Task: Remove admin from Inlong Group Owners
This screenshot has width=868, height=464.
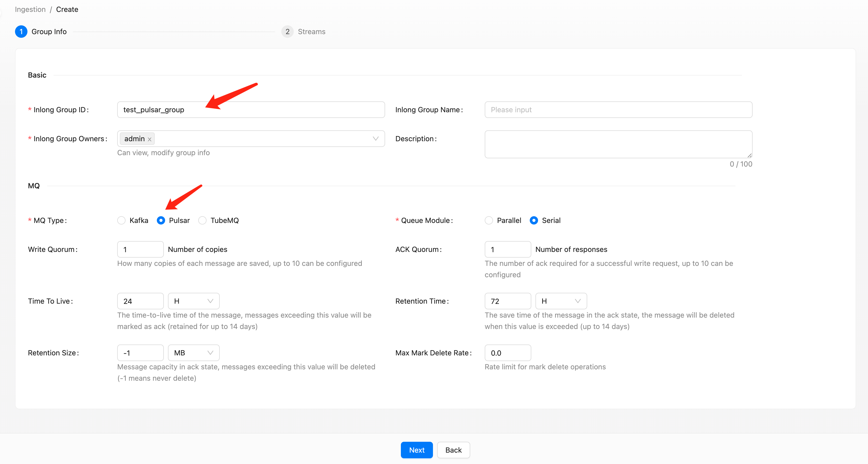Action: pos(150,139)
